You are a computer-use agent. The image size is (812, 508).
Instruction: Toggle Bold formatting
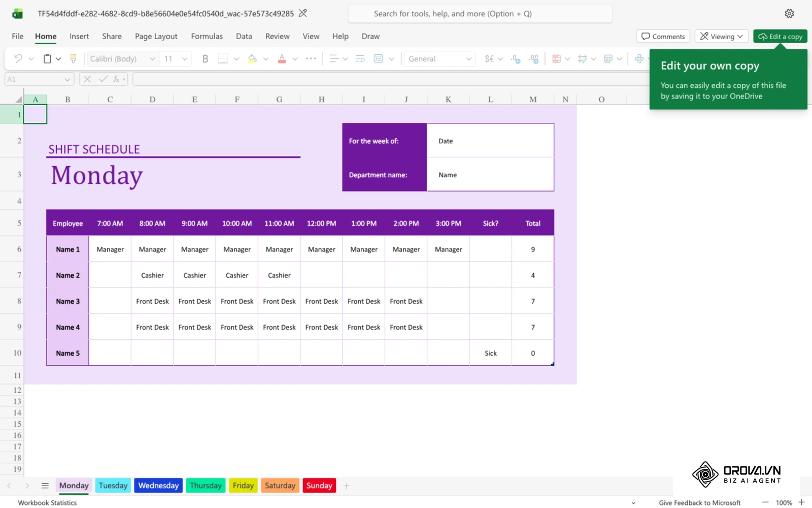pyautogui.click(x=205, y=59)
